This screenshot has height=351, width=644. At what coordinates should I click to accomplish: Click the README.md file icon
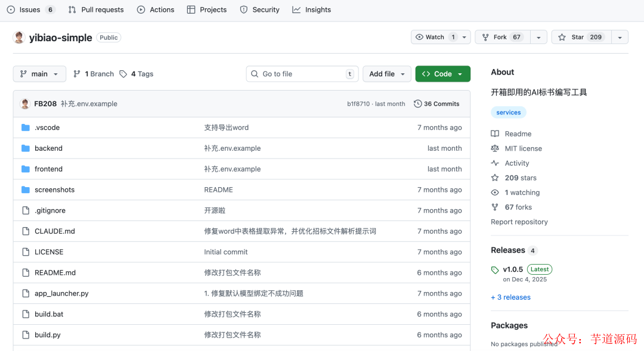(x=26, y=272)
